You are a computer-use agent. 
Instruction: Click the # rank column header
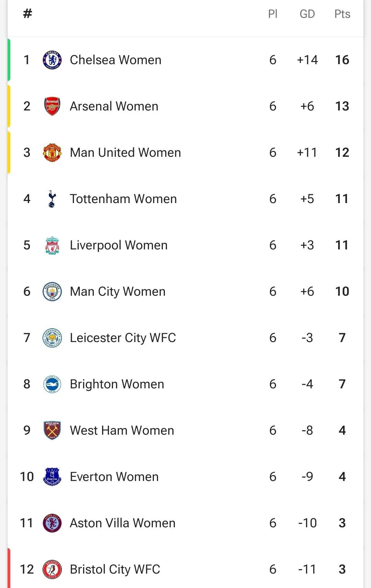point(27,14)
